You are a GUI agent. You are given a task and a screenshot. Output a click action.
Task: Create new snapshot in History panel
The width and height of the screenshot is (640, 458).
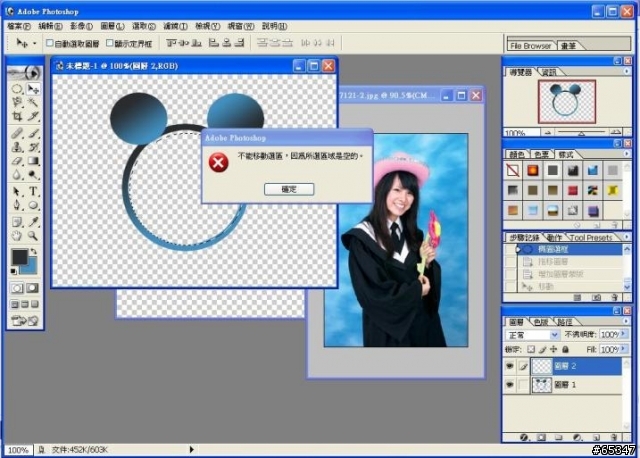pyautogui.click(x=596, y=298)
